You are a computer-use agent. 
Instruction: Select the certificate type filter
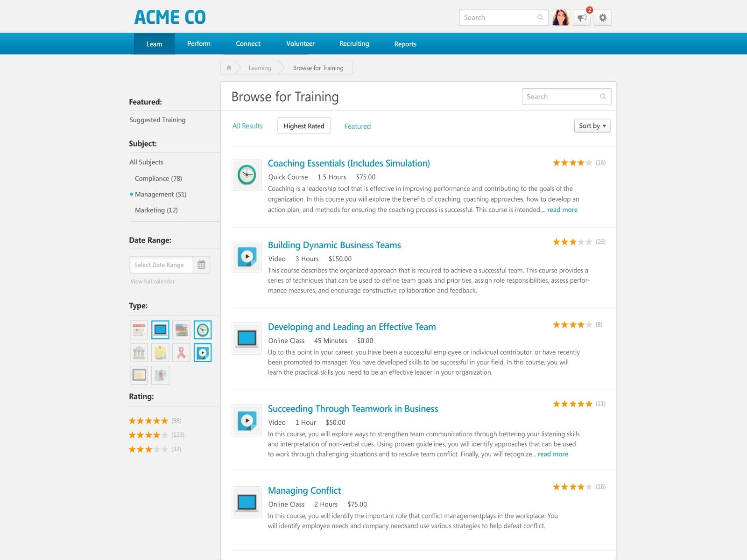coord(139,375)
